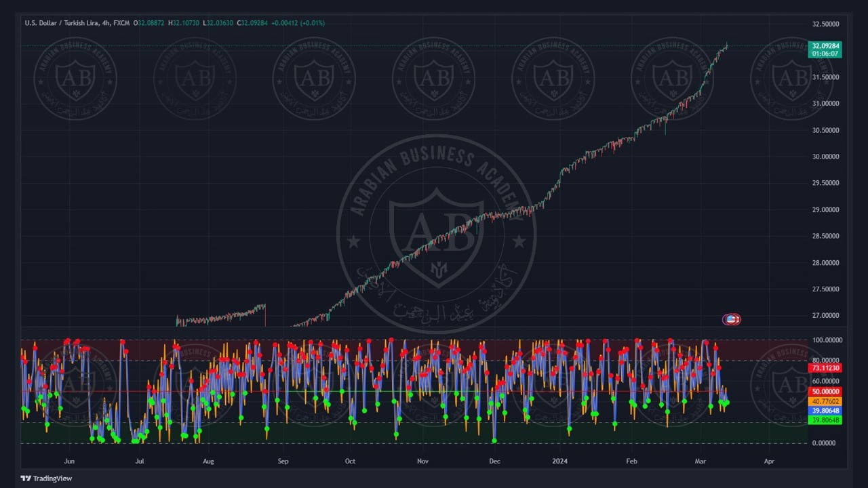Click the 60.00000 oscillator axis label
The image size is (868, 488).
pos(825,382)
